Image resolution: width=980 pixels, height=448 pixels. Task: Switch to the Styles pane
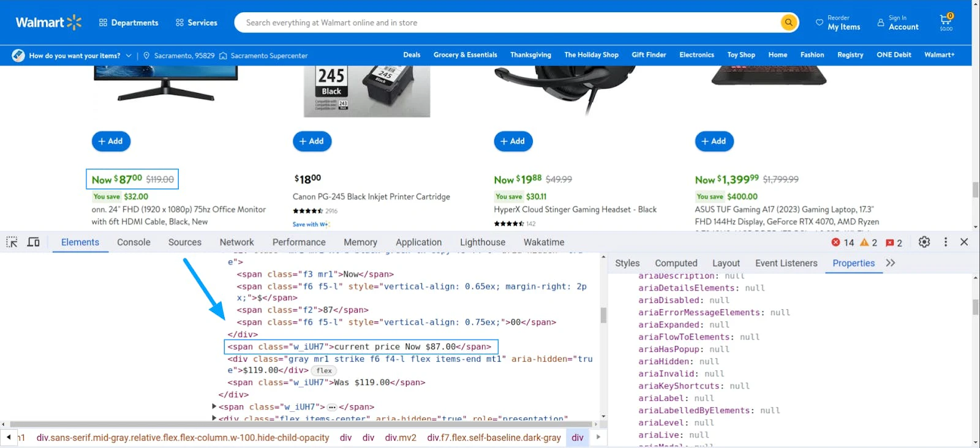point(627,263)
